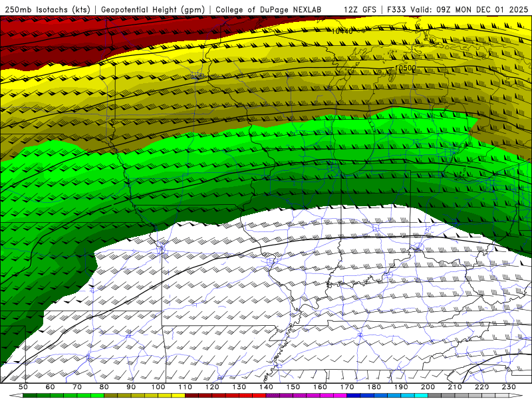Screen dimensions: 532x399
Task: Click the dark red swatch just above 110
Action: coord(192,396)
